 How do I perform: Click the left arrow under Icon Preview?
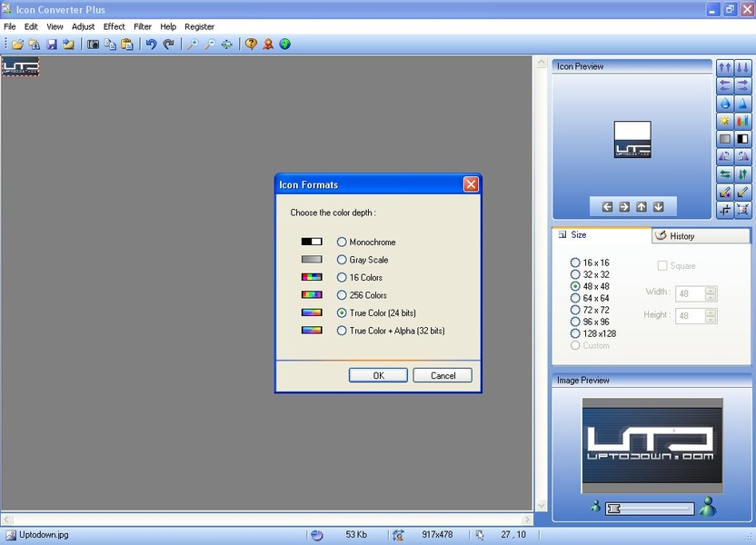[x=607, y=207]
